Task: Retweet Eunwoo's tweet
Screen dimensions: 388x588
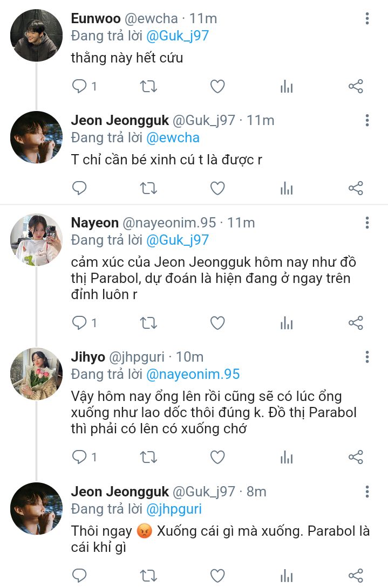Action: tap(148, 86)
